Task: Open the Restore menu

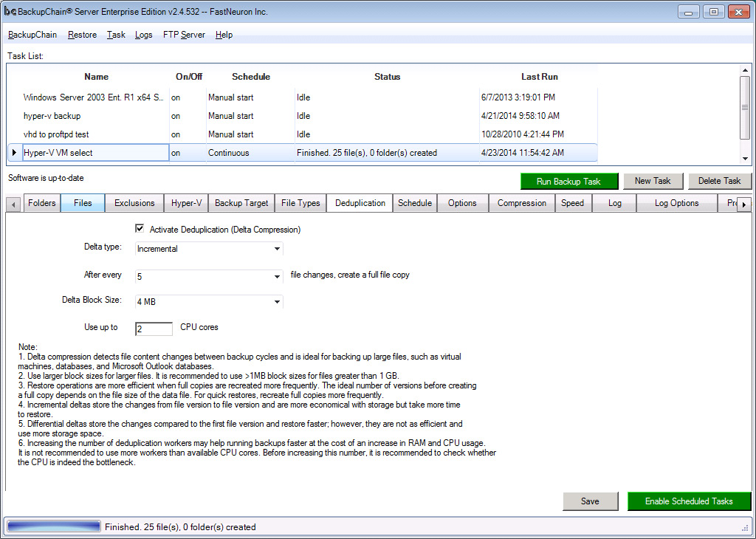Action: click(82, 35)
